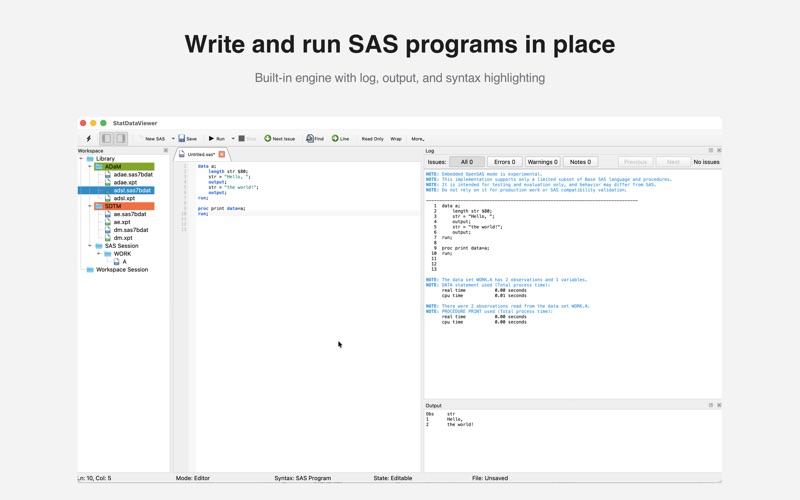Undock the Log panel
The width and height of the screenshot is (800, 500).
[711, 151]
